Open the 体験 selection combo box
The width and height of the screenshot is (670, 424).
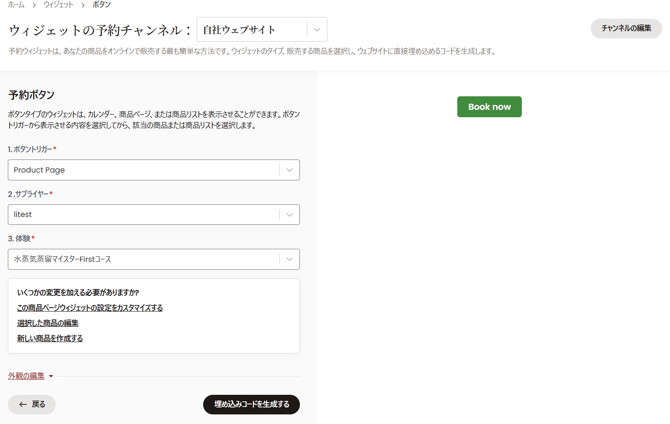(143, 259)
